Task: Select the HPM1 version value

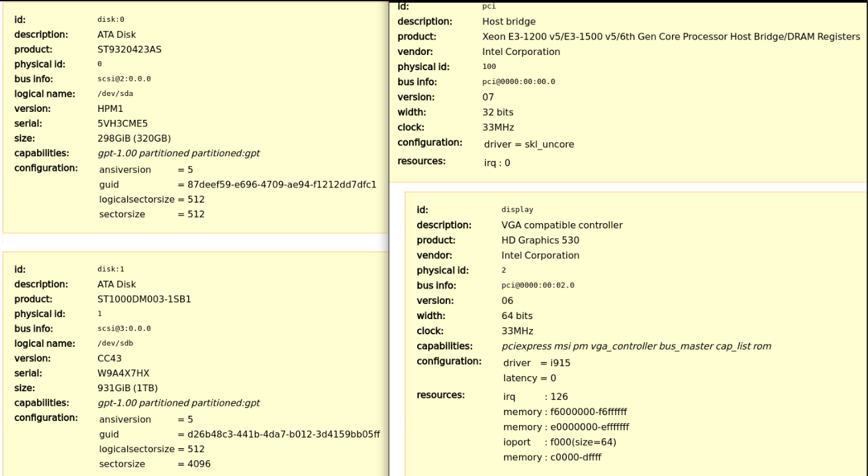Action: pos(111,109)
